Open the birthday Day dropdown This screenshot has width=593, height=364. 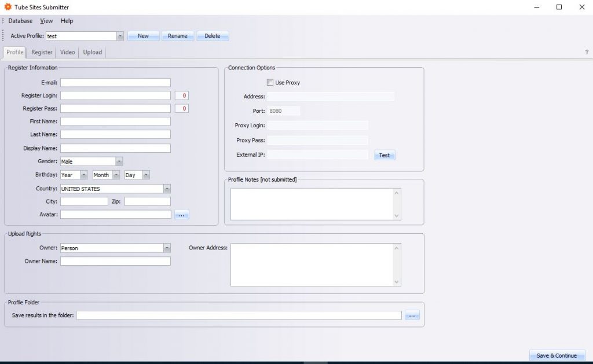pyautogui.click(x=146, y=175)
